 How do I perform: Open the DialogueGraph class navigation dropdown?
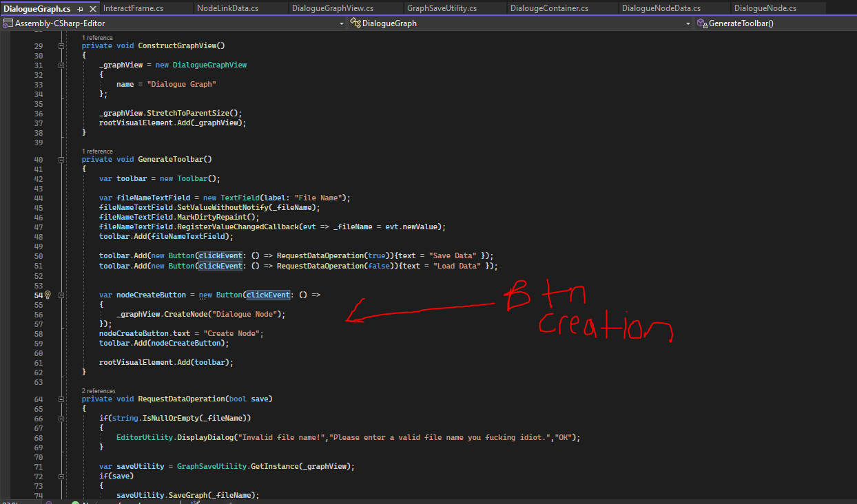(520, 23)
